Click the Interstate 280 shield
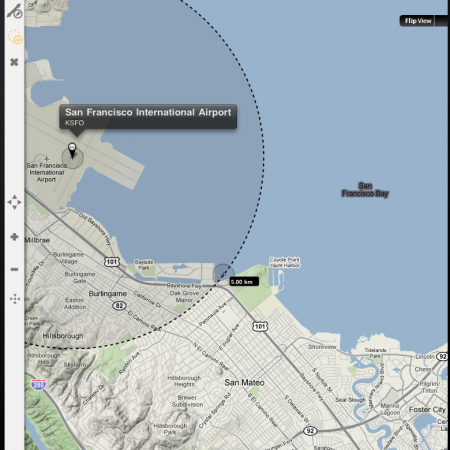 pos(39,384)
